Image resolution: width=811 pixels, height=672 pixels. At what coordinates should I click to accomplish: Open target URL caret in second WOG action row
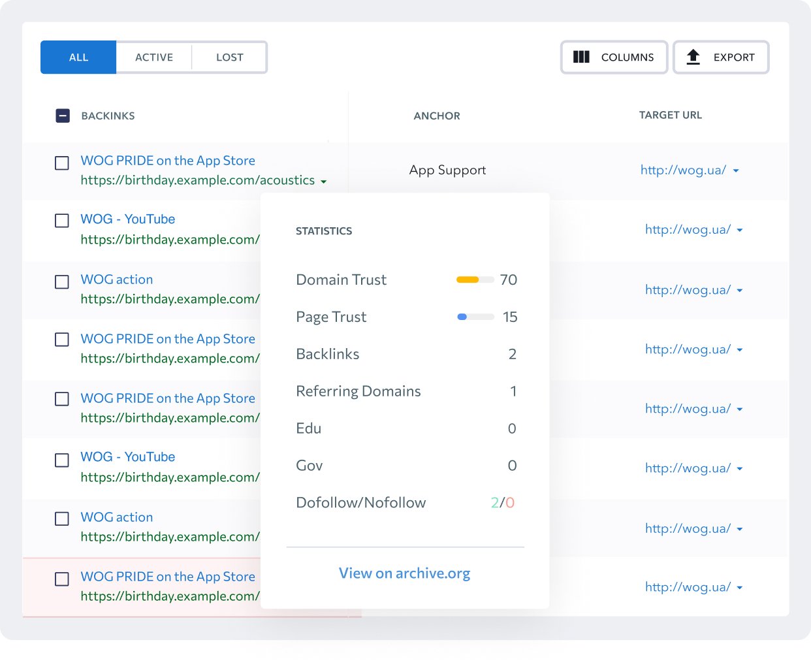click(x=740, y=529)
